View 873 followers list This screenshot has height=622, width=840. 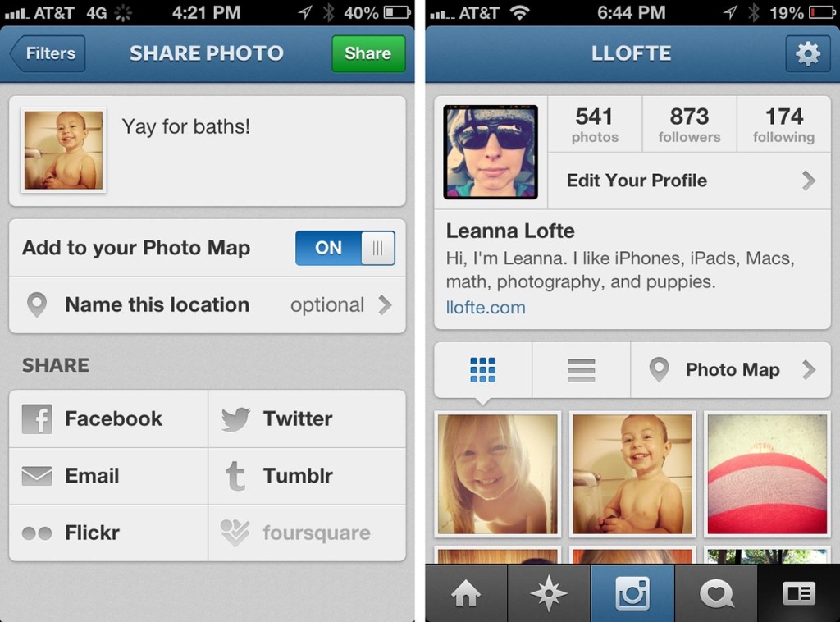click(689, 124)
